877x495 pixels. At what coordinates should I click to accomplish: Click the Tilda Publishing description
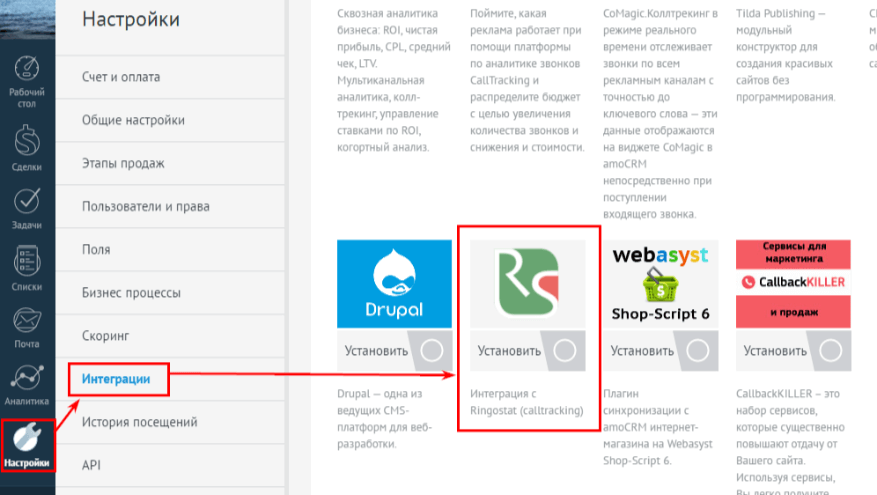[786, 55]
